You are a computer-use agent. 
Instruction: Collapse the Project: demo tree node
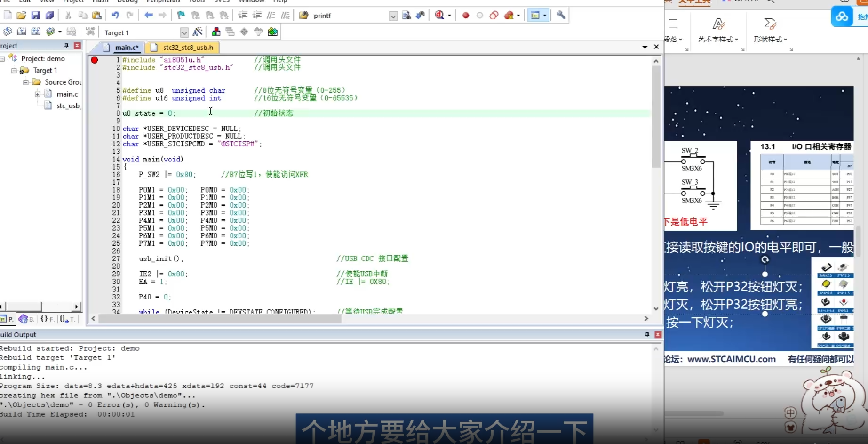tap(3, 58)
